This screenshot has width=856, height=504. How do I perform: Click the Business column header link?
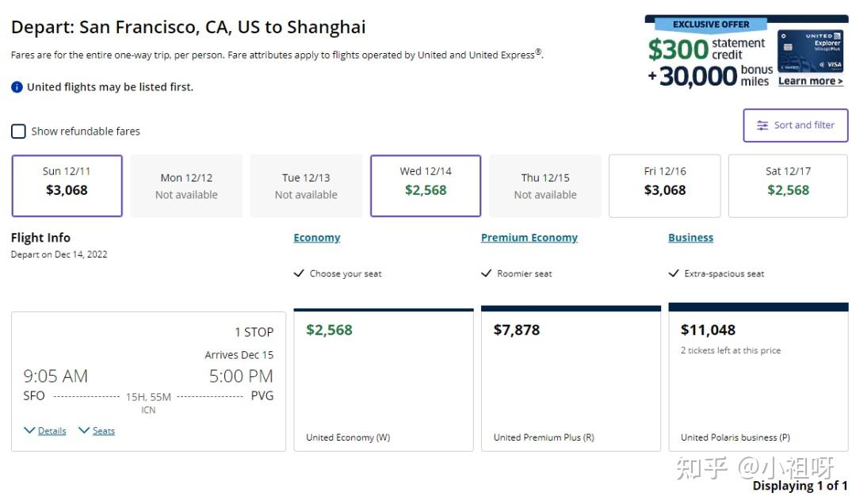[690, 238]
